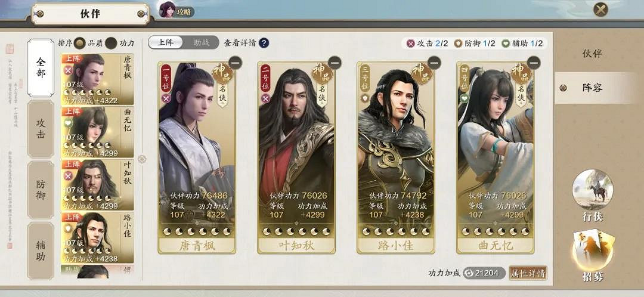Close the partner screen with X
The width and height of the screenshot is (644, 297).
(x=601, y=9)
